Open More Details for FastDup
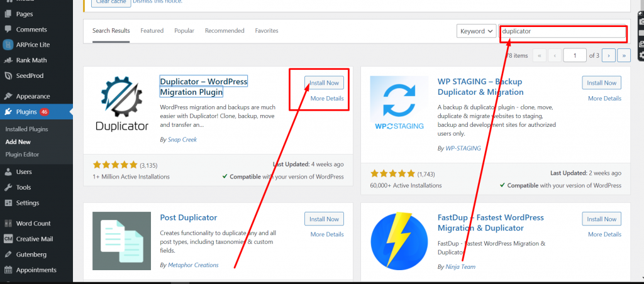The image size is (644, 284). (604, 234)
